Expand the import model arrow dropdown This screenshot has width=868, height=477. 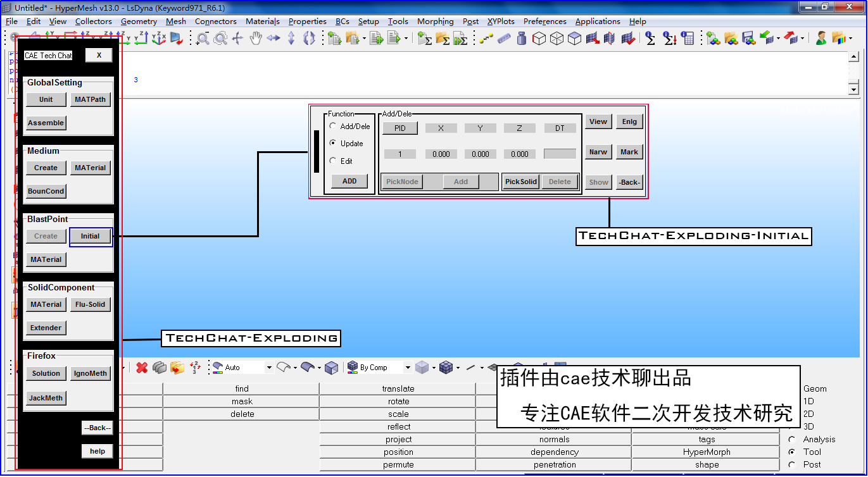[x=364, y=39]
